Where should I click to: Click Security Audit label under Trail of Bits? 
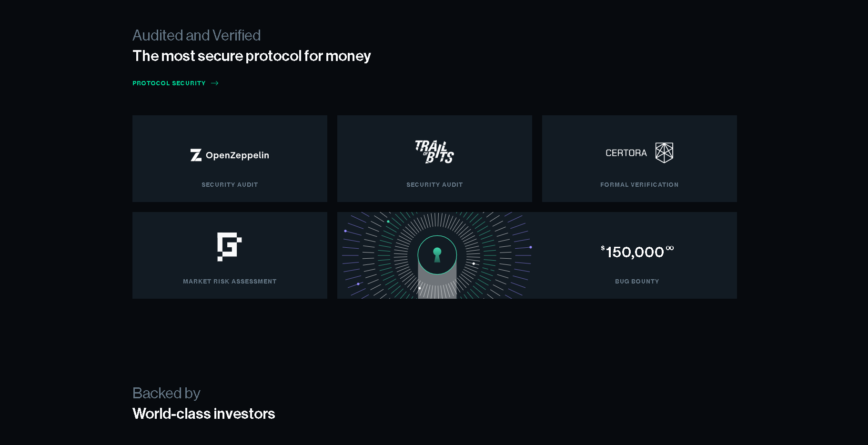point(434,185)
